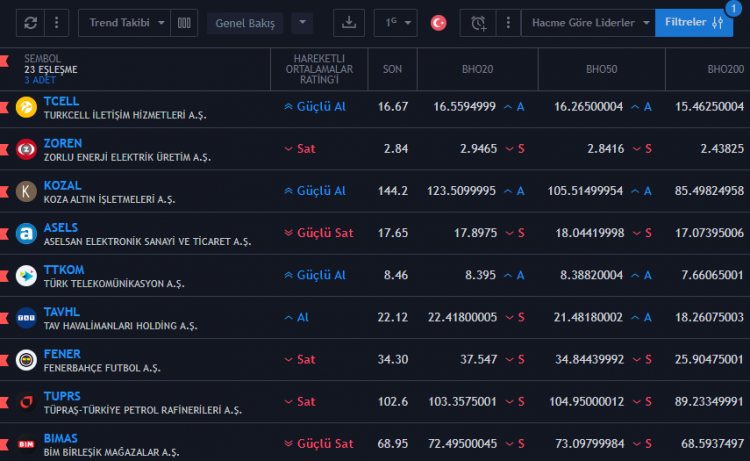Toggle the flag for TUPRS row
Screen dimensions: 750x461
click(4, 402)
